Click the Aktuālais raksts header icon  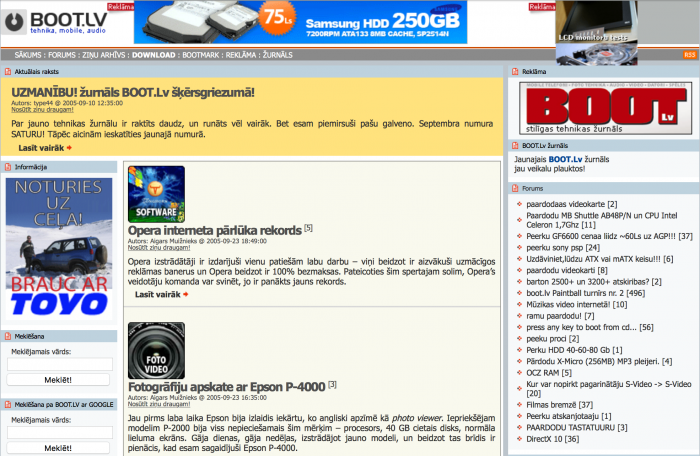(8, 71)
